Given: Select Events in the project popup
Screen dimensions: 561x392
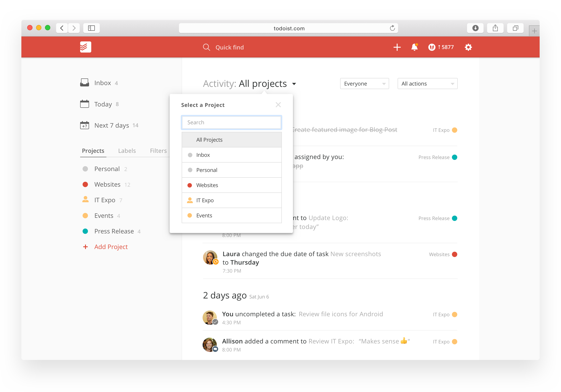Looking at the screenshot, I should 232,216.
